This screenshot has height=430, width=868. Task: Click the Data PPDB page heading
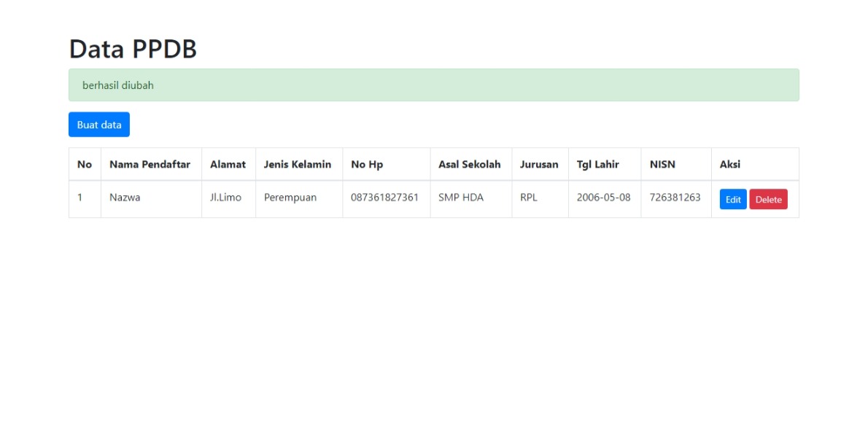coord(133,49)
